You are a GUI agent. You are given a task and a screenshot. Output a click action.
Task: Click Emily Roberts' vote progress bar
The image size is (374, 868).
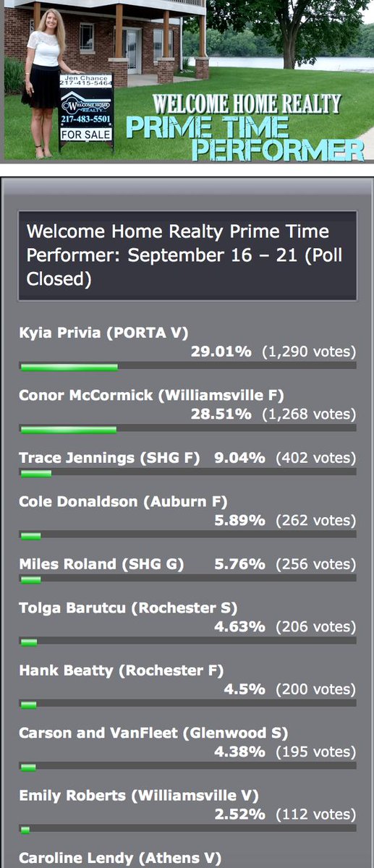[187, 830]
